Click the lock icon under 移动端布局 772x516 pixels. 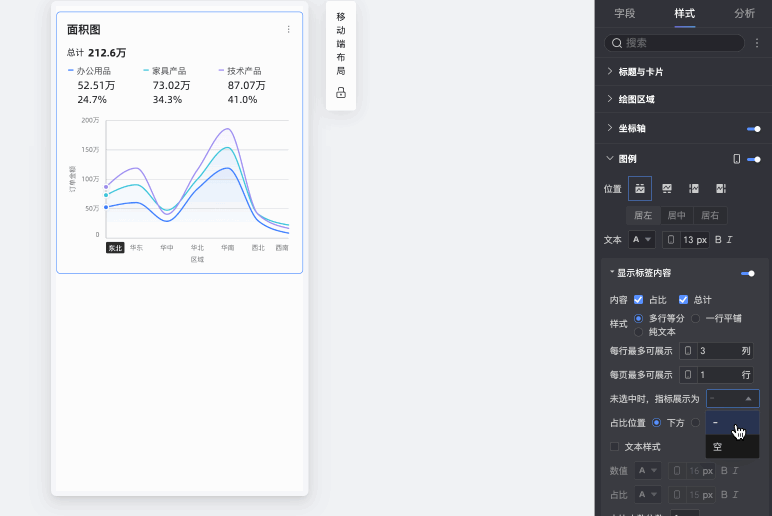click(x=341, y=93)
